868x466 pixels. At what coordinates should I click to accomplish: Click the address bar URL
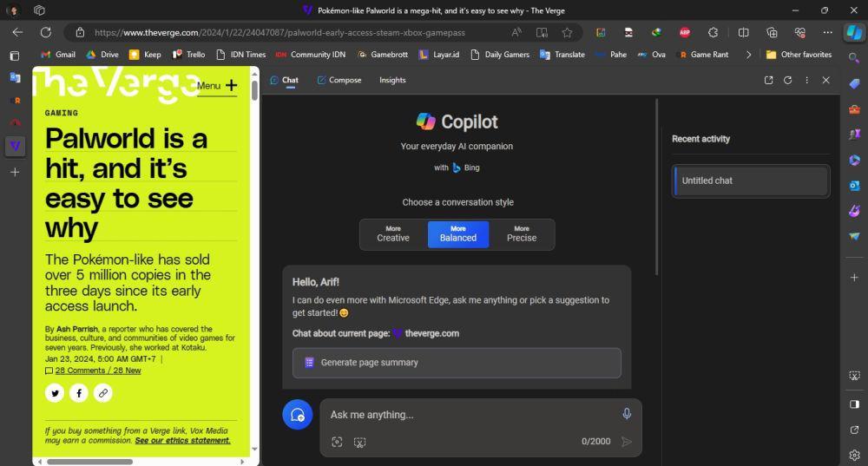coord(279,33)
